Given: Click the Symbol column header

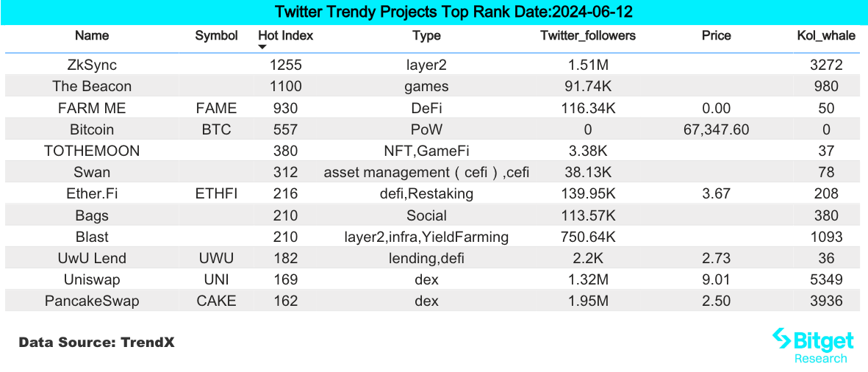Looking at the screenshot, I should point(217,35).
